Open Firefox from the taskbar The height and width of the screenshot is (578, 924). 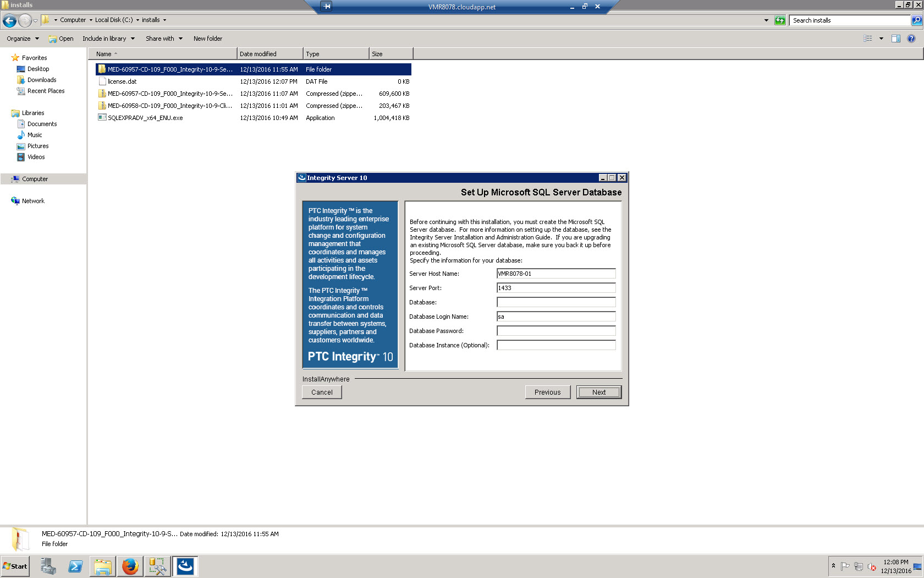click(x=130, y=566)
